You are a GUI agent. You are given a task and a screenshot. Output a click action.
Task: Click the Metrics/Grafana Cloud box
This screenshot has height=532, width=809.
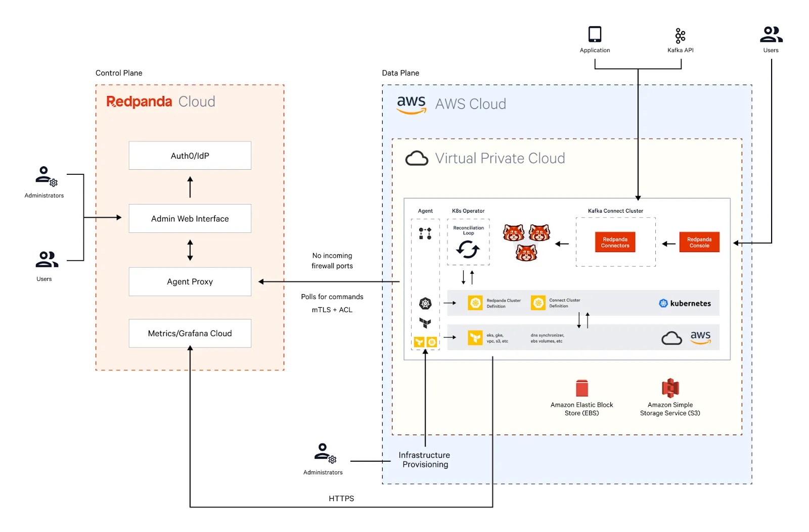[x=190, y=333]
